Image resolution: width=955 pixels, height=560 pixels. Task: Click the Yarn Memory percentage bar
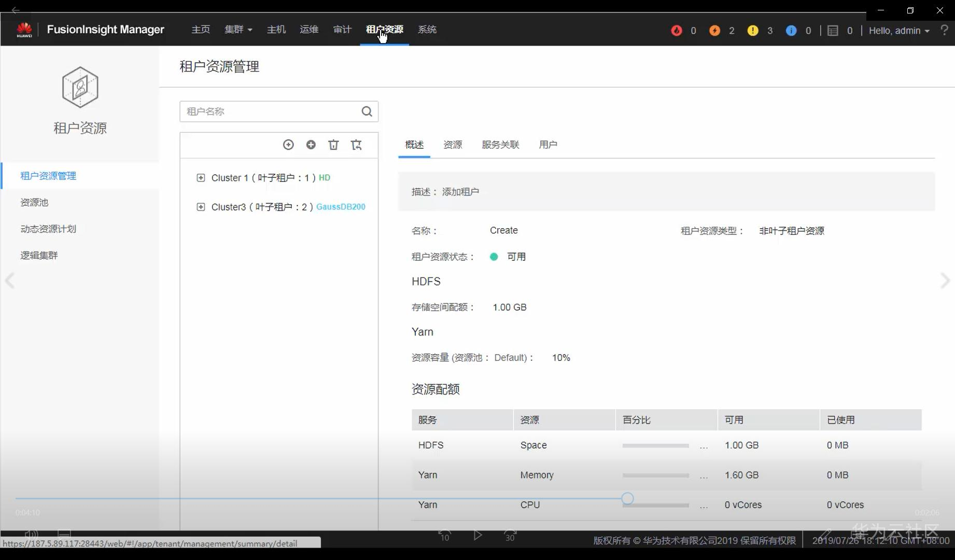tap(655, 475)
